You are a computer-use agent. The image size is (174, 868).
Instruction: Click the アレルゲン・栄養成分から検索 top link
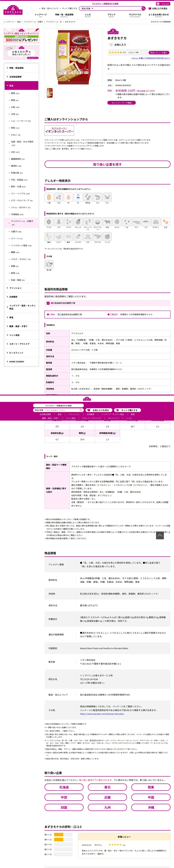coord(105,4)
